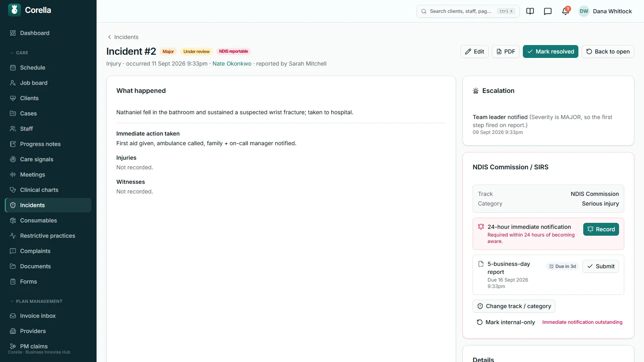Mark incident as internal-only
This screenshot has width=644, height=362.
pos(506,322)
